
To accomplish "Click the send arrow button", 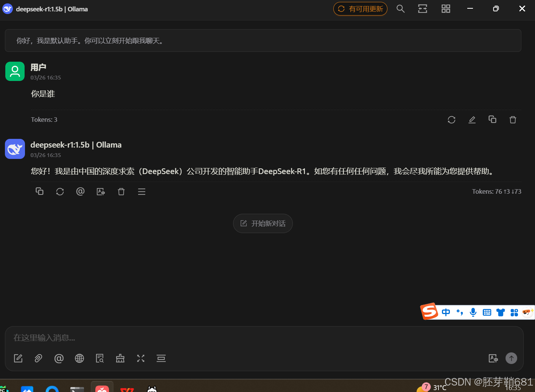I will pyautogui.click(x=511, y=358).
